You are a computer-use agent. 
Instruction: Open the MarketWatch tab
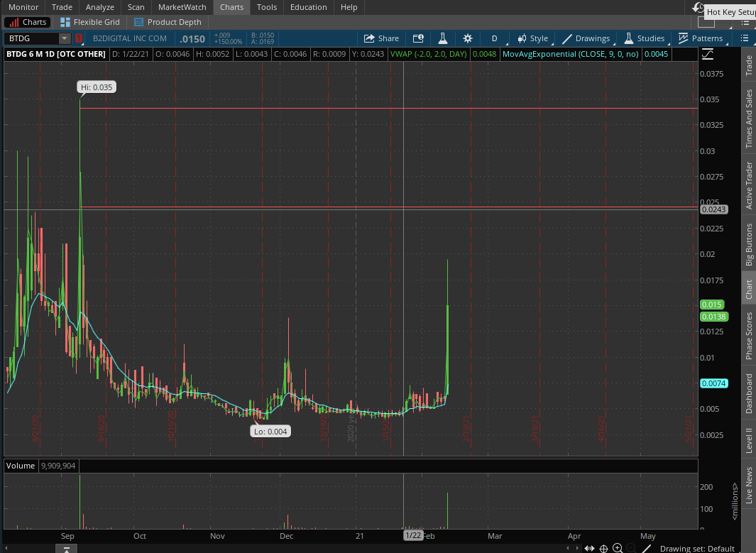(x=182, y=7)
